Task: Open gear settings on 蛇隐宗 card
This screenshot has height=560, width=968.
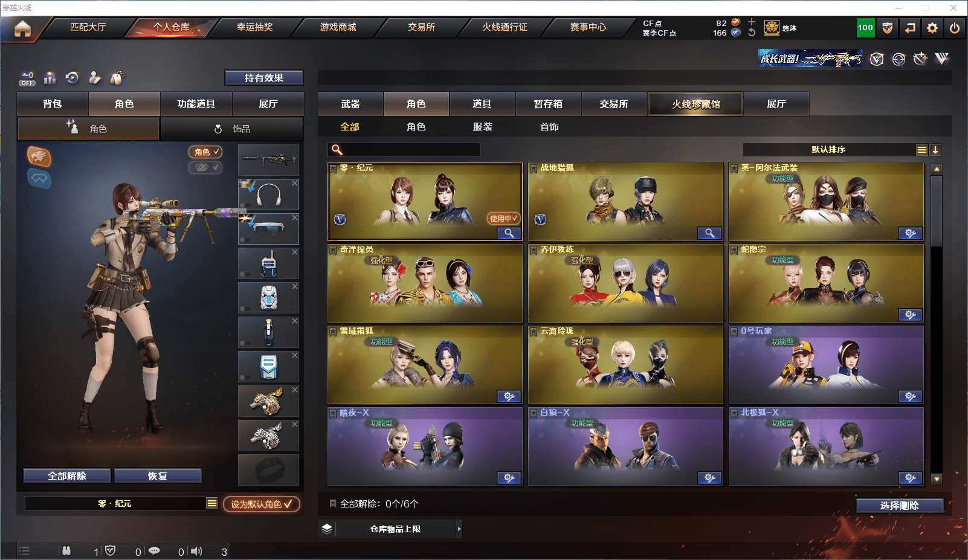Action: pyautogui.click(x=910, y=315)
